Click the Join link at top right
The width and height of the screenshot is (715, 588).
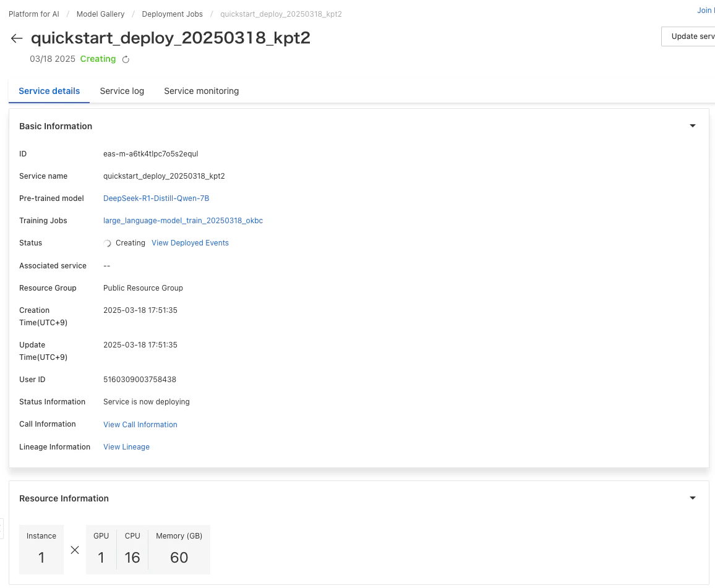click(x=706, y=11)
